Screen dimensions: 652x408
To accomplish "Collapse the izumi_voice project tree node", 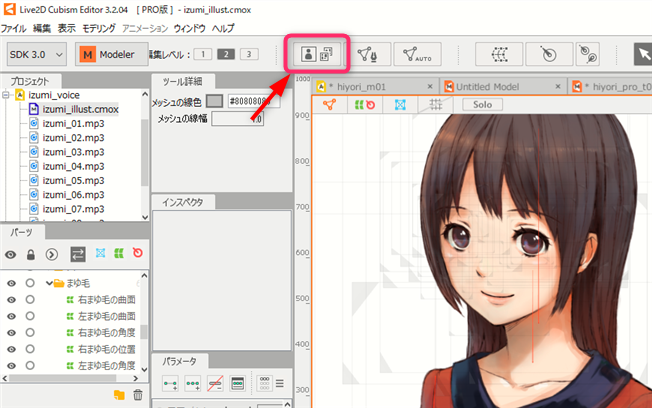I will (6, 95).
